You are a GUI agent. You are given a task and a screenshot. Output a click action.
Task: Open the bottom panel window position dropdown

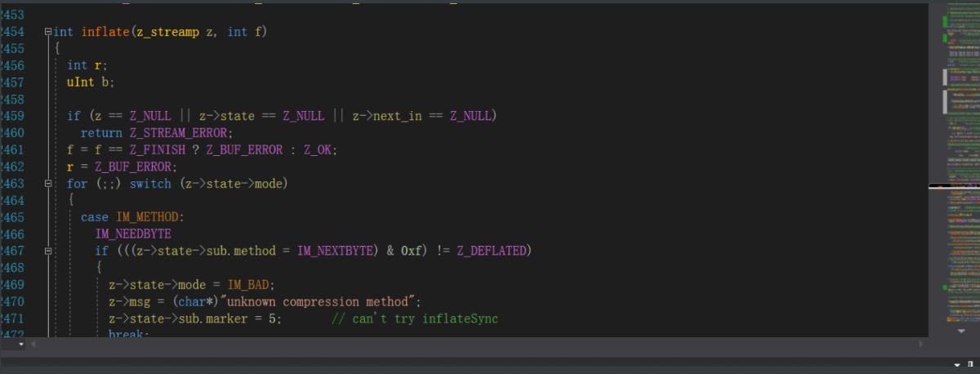point(957,364)
